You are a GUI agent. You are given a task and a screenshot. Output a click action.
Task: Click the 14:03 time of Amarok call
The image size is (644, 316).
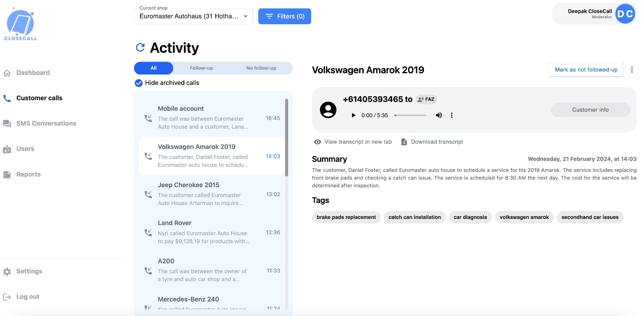[x=273, y=156]
